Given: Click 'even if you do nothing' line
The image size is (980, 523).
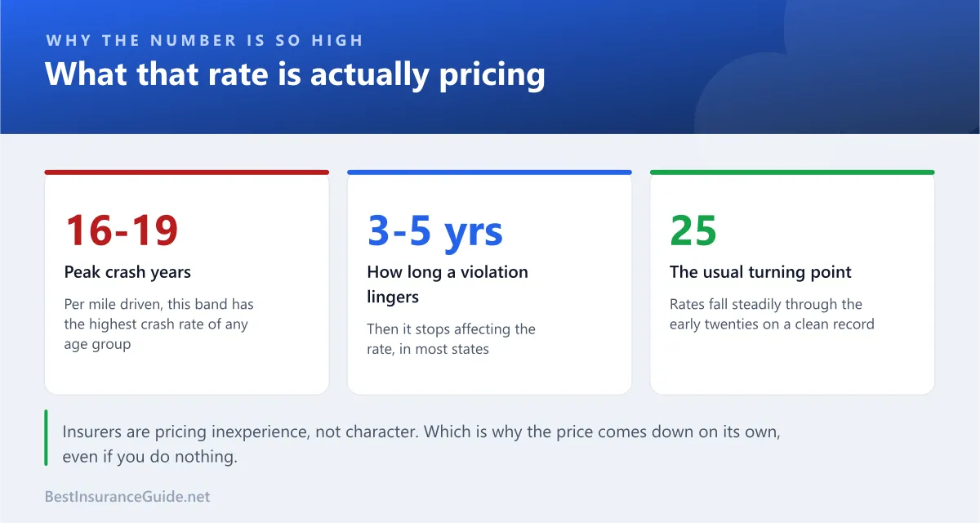Looking at the screenshot, I should coord(150,457).
